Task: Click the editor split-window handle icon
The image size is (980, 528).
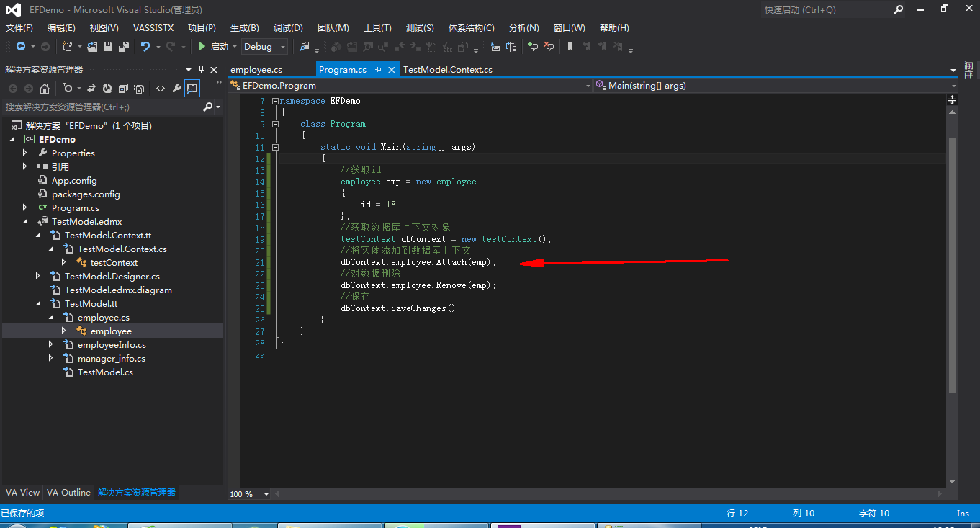Action: [x=952, y=100]
